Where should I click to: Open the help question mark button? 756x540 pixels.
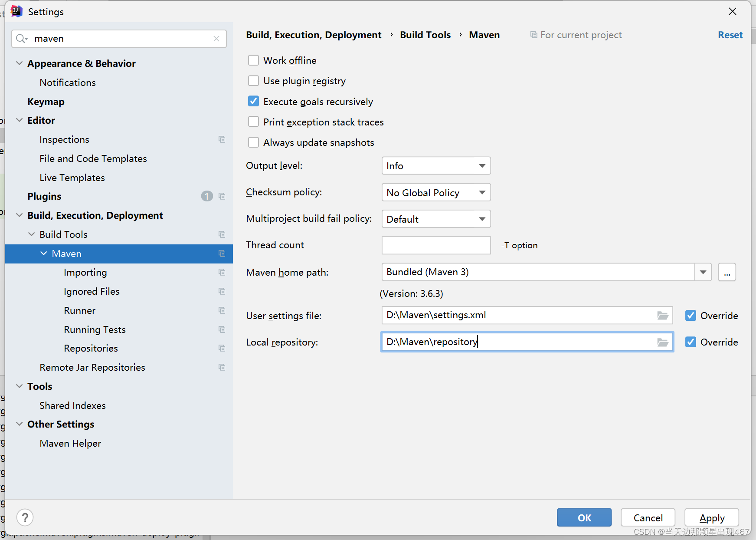[25, 517]
